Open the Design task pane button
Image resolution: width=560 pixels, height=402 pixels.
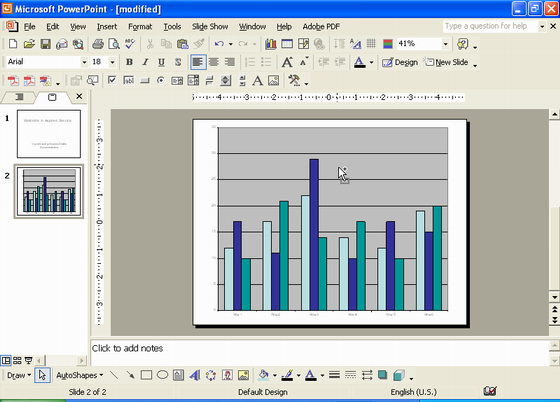(400, 62)
